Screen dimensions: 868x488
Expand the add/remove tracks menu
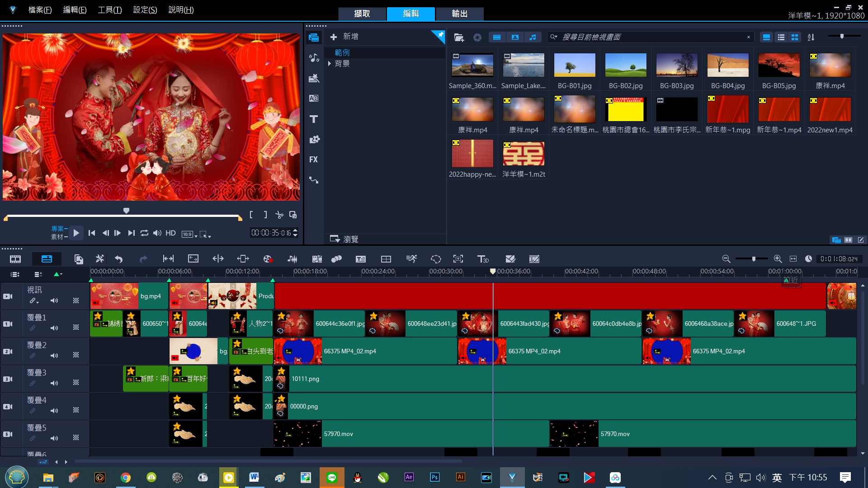(38, 274)
